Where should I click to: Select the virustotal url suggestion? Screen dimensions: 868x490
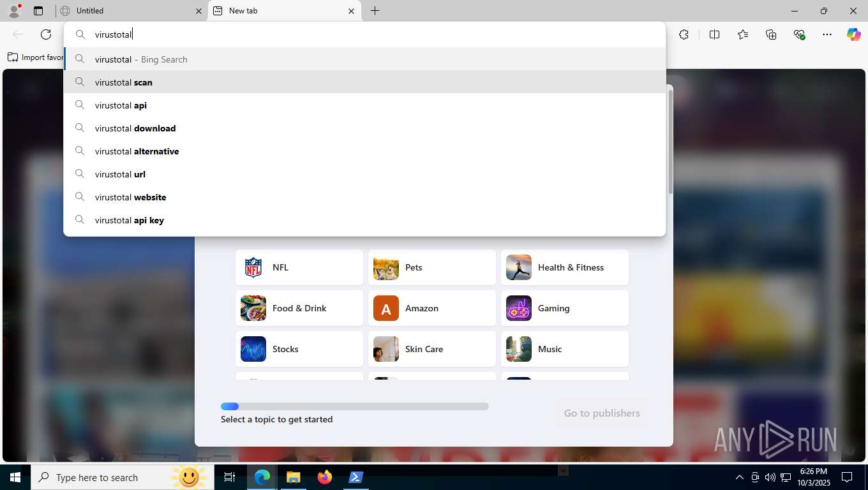pyautogui.click(x=364, y=174)
